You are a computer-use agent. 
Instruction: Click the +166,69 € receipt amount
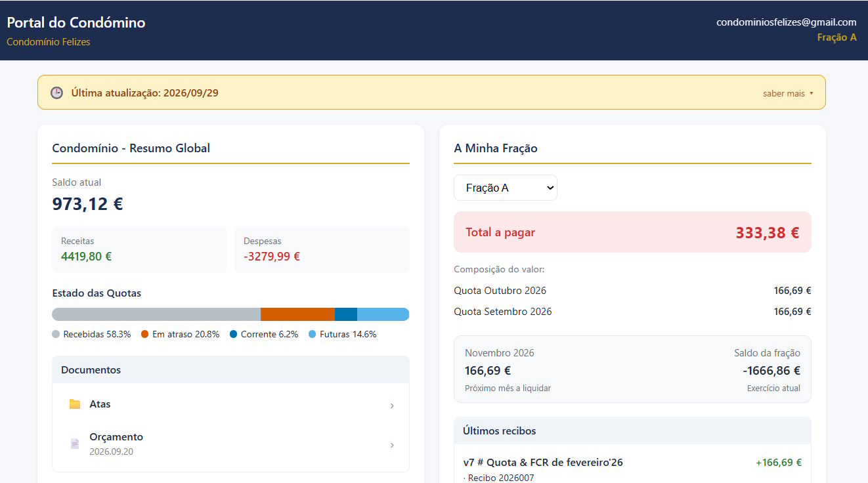coord(779,463)
